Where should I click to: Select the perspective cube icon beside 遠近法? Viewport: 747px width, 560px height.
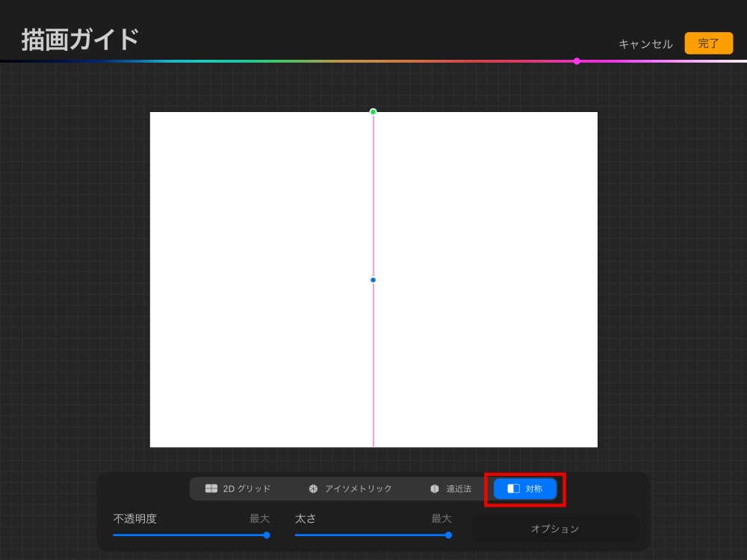click(435, 489)
